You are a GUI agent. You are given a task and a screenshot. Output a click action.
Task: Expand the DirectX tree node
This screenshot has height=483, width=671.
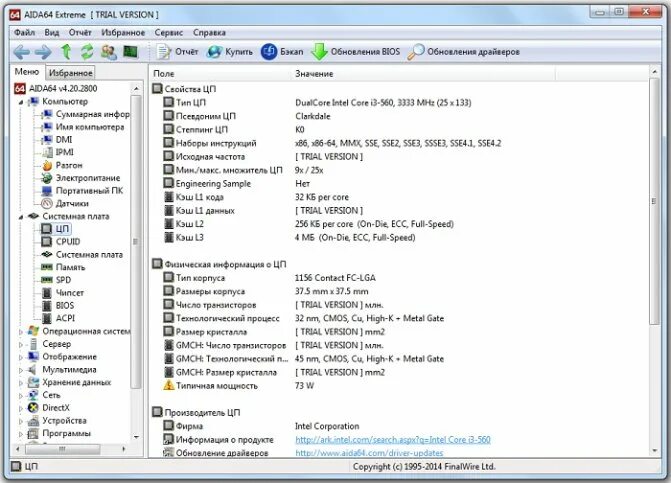click(x=21, y=409)
